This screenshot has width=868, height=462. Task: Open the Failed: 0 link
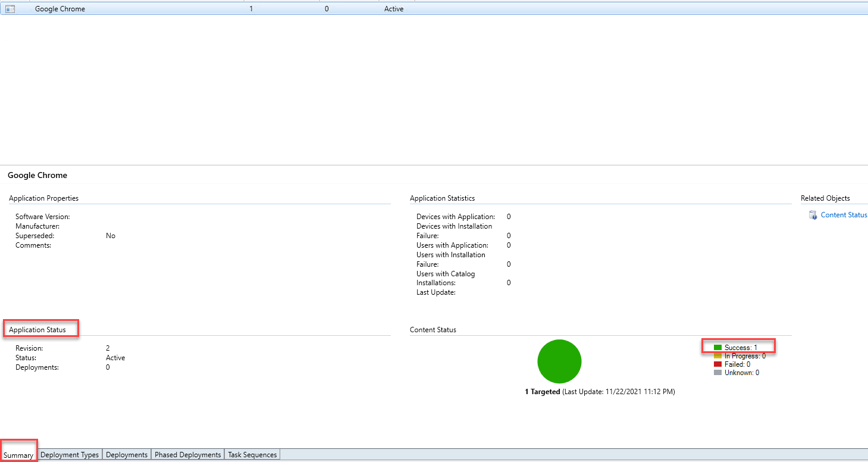[737, 364]
